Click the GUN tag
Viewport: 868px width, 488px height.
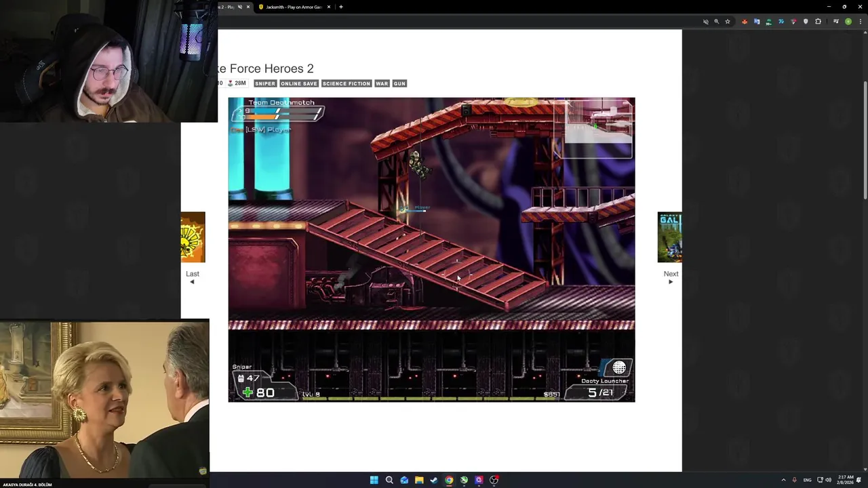click(399, 83)
